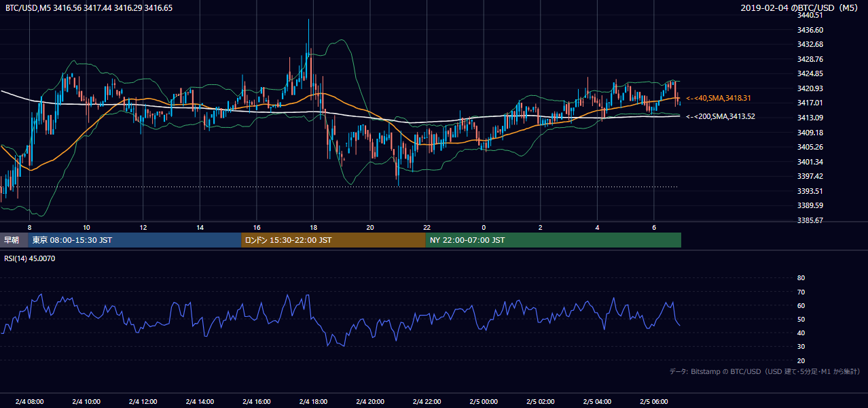Viewport: 868px width, 408px height.
Task: Click the 3397.42 price axis value
Action: (810, 176)
